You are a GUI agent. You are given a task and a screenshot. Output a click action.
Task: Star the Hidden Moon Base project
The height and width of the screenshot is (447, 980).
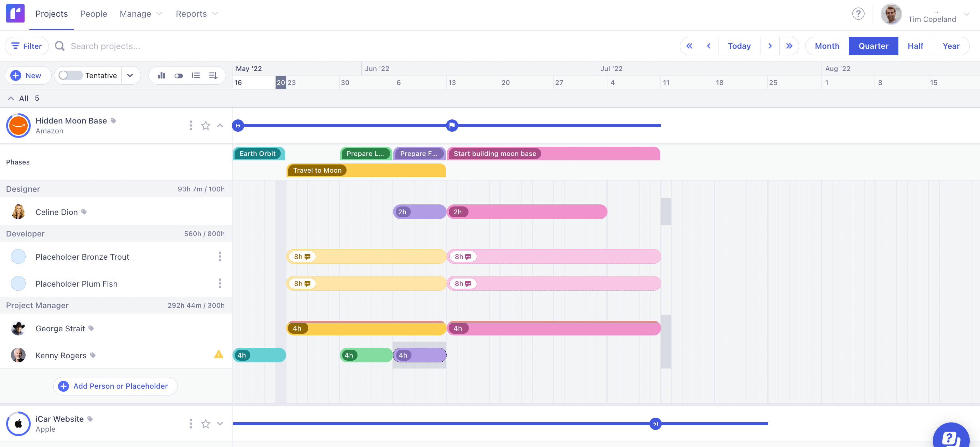pyautogui.click(x=206, y=126)
